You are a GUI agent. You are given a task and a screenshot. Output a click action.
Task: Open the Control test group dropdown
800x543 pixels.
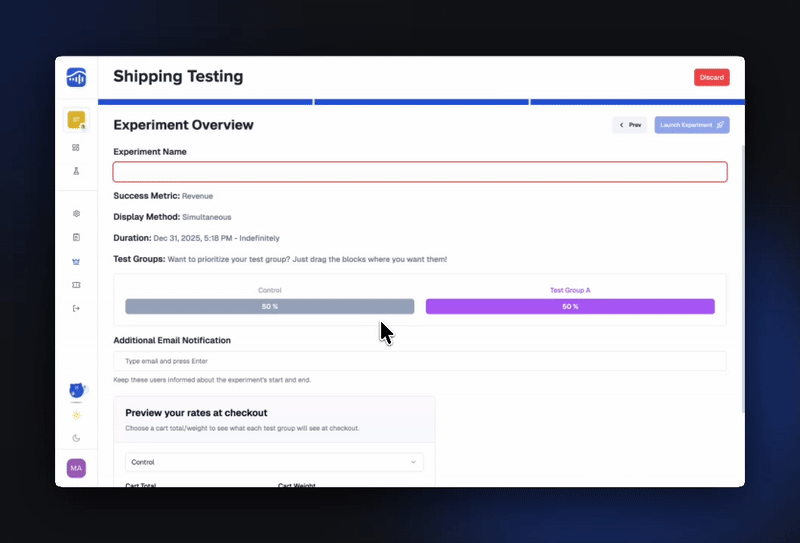274,462
